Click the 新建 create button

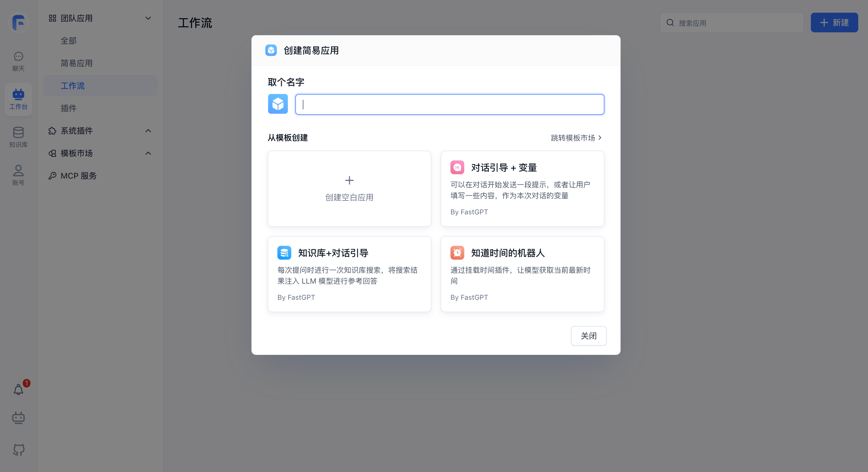tap(834, 22)
